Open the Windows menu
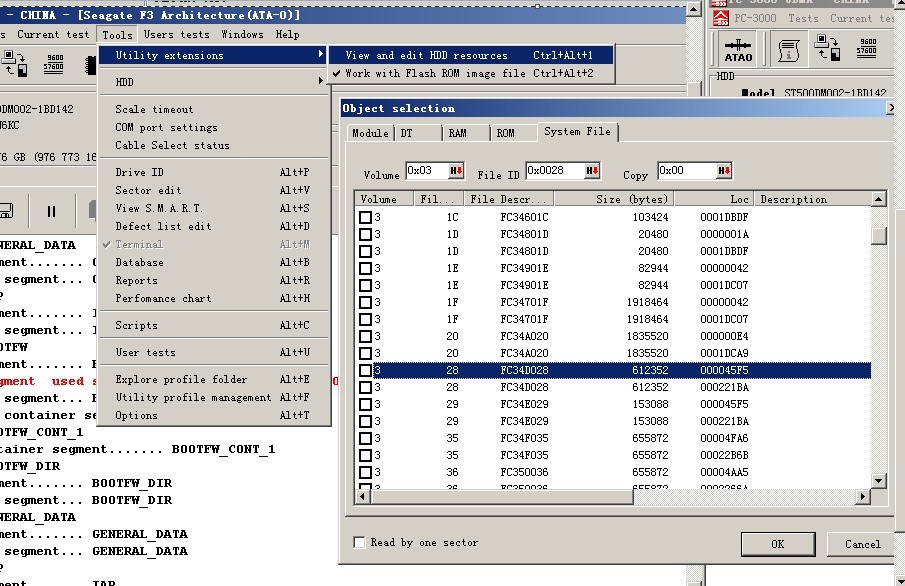 tap(242, 35)
